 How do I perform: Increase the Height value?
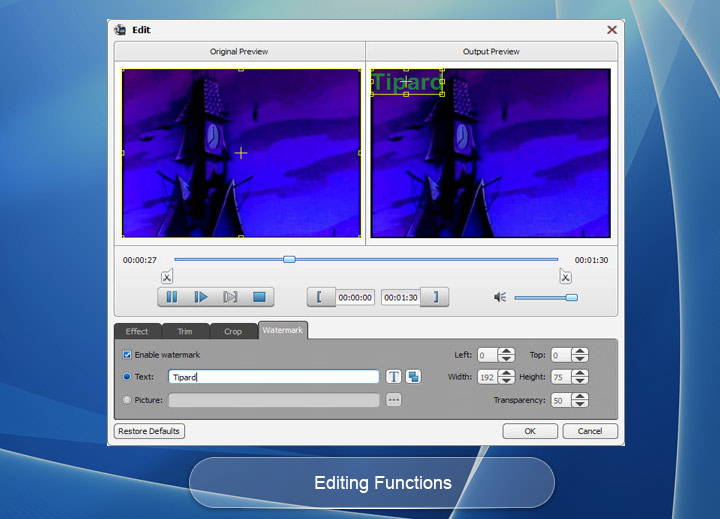click(x=580, y=373)
